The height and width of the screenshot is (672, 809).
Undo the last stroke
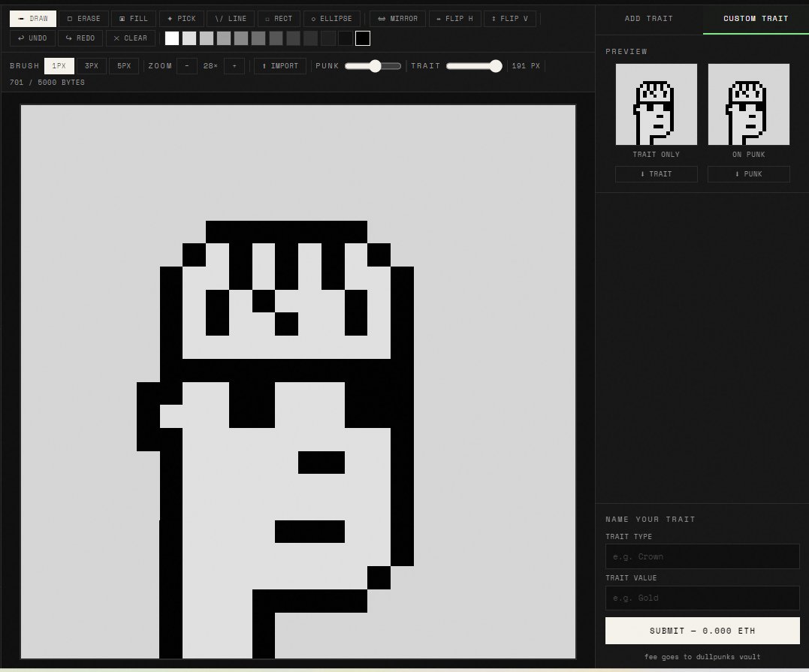(32, 38)
